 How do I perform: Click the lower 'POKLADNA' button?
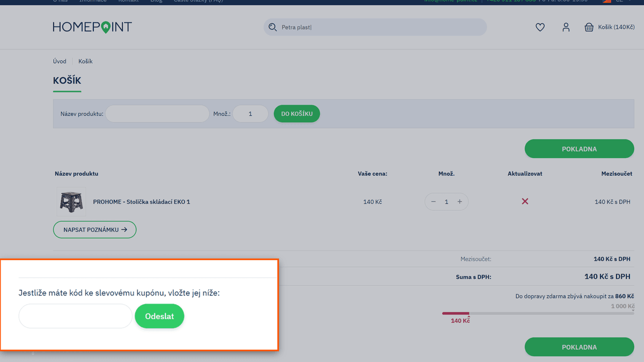pyautogui.click(x=579, y=347)
